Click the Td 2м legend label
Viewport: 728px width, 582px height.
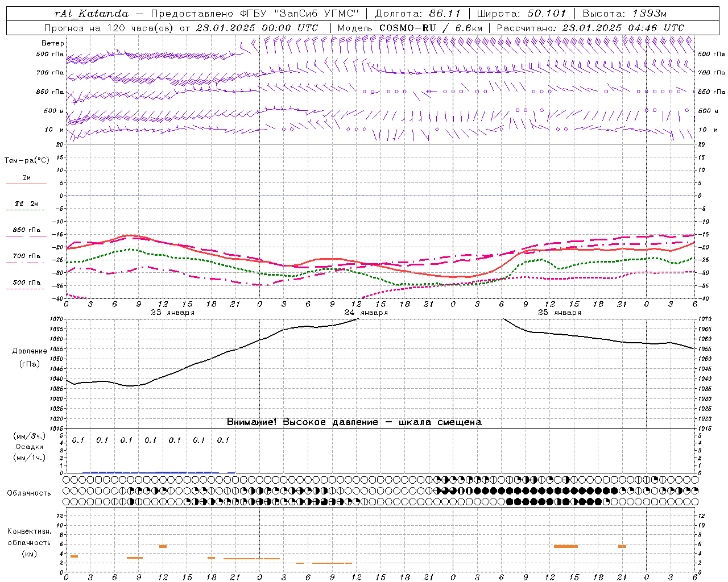coord(27,203)
